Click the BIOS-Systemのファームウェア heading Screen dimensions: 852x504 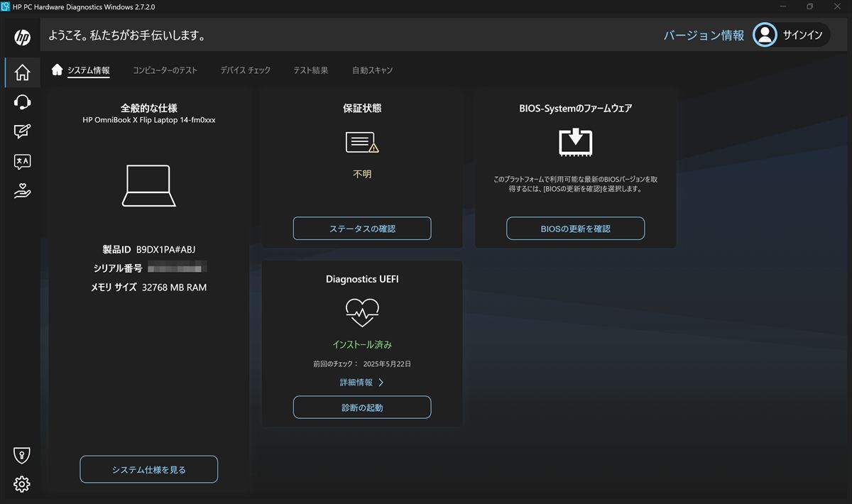pyautogui.click(x=575, y=109)
